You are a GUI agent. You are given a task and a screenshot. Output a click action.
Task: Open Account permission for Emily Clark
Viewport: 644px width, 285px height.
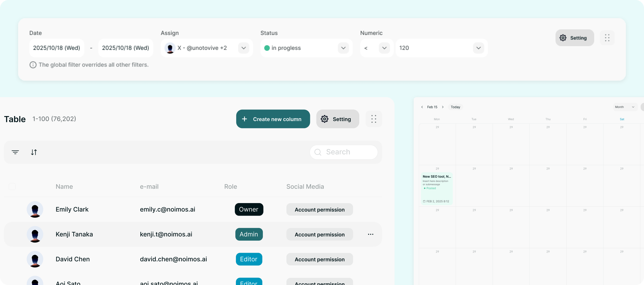point(319,209)
